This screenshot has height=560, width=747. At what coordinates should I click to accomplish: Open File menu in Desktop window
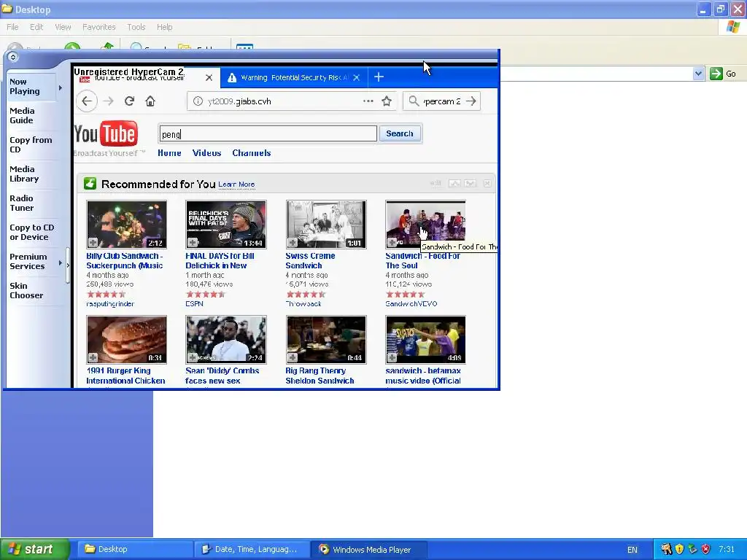click(13, 27)
